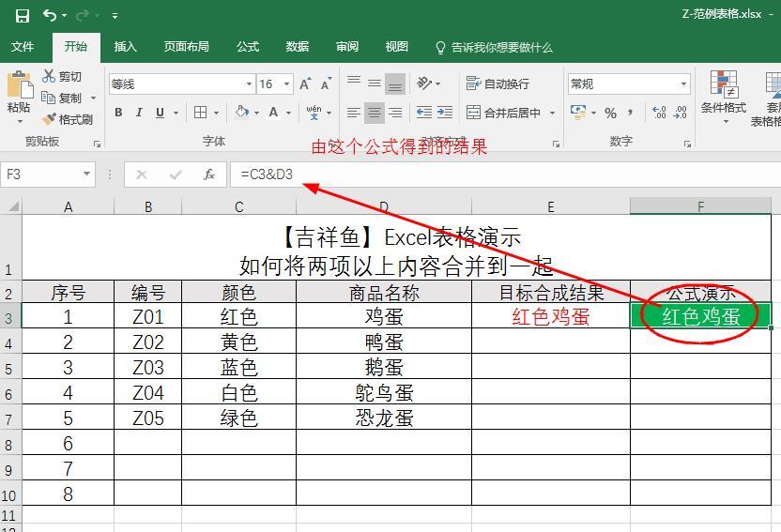The width and height of the screenshot is (781, 532).
Task: Click the accounting currency format icon
Action: 578,113
